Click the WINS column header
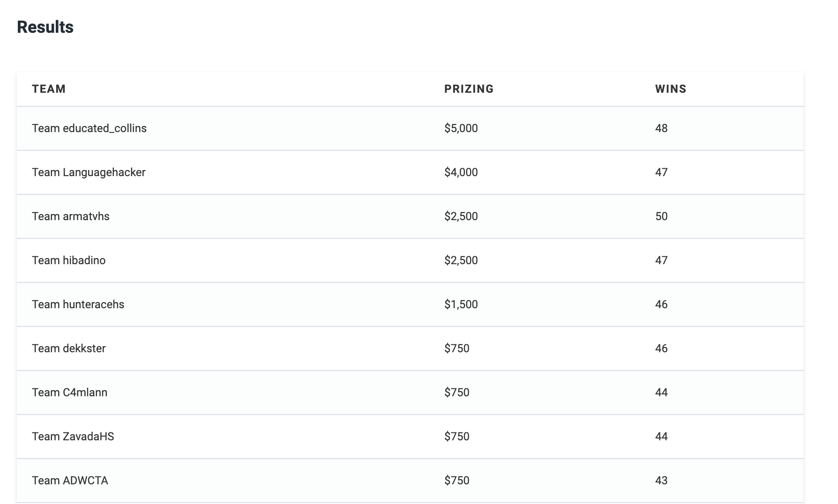This screenshot has width=838, height=504. 671,89
